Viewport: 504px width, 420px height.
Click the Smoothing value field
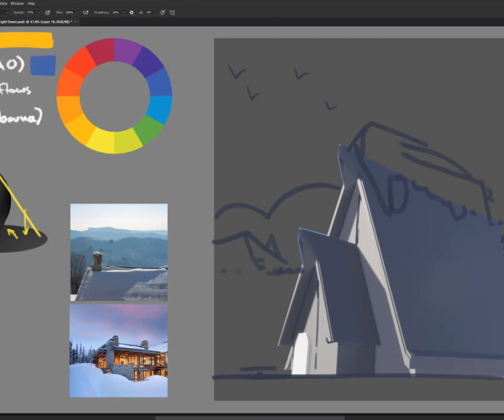pos(116,13)
